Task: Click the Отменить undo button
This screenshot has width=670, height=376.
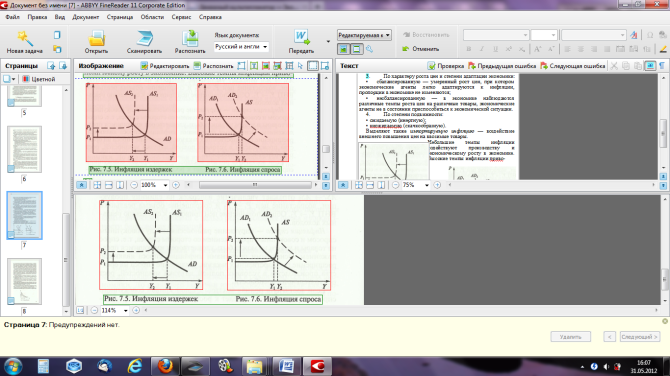Action: tap(420, 49)
